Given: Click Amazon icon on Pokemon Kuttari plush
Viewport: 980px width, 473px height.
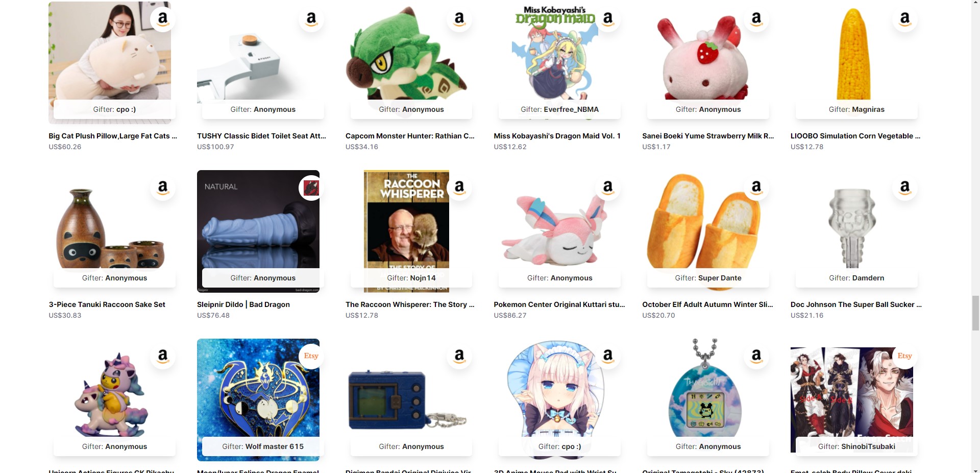Looking at the screenshot, I should [608, 188].
